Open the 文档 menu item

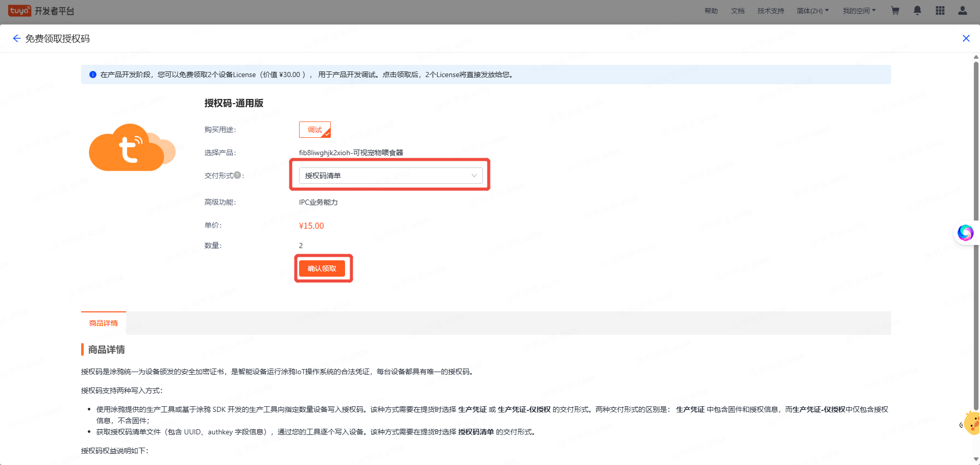(738, 11)
